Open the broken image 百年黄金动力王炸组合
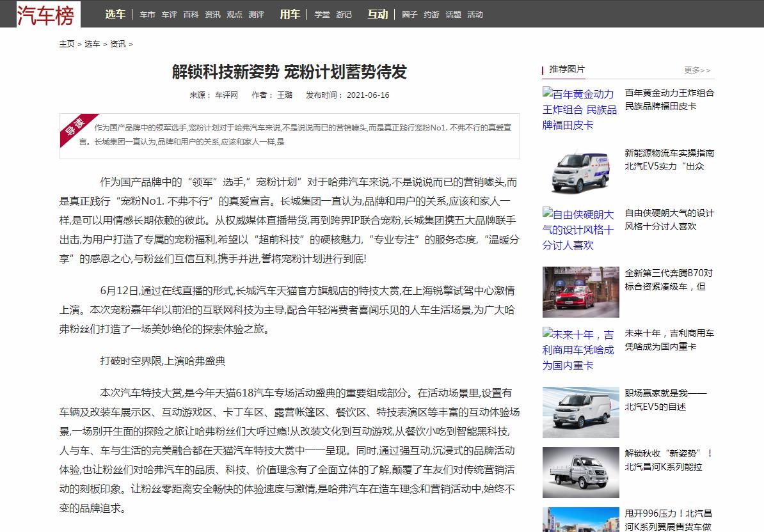 (x=580, y=109)
